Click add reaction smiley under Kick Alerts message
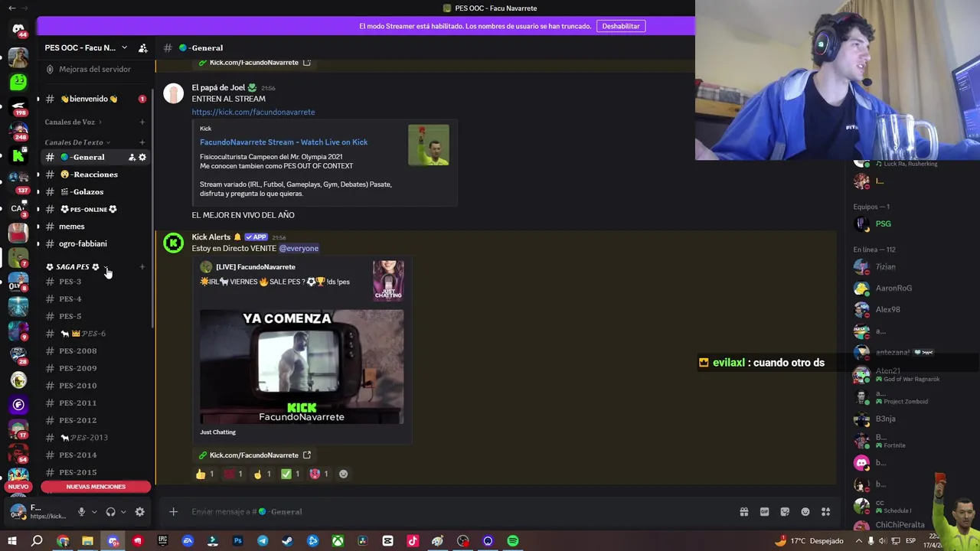Viewport: 980px width, 551px height. (343, 474)
